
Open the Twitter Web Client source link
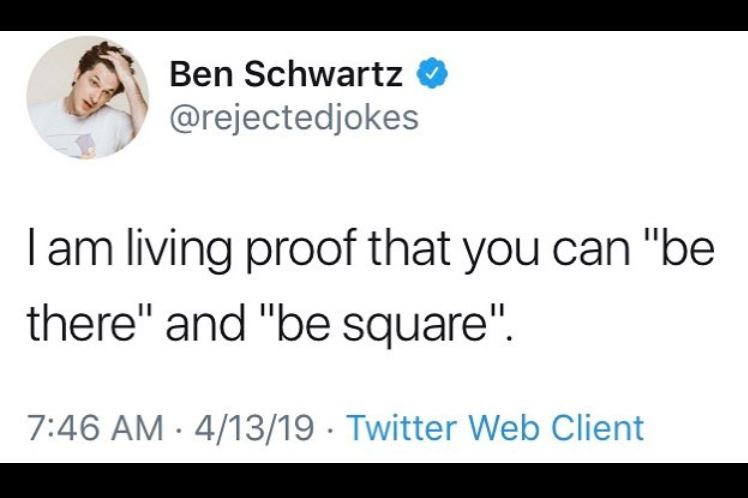[496, 427]
